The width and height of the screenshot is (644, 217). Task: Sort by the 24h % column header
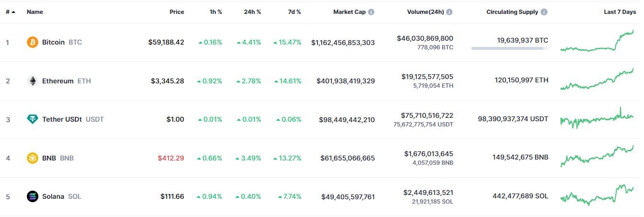point(252,12)
